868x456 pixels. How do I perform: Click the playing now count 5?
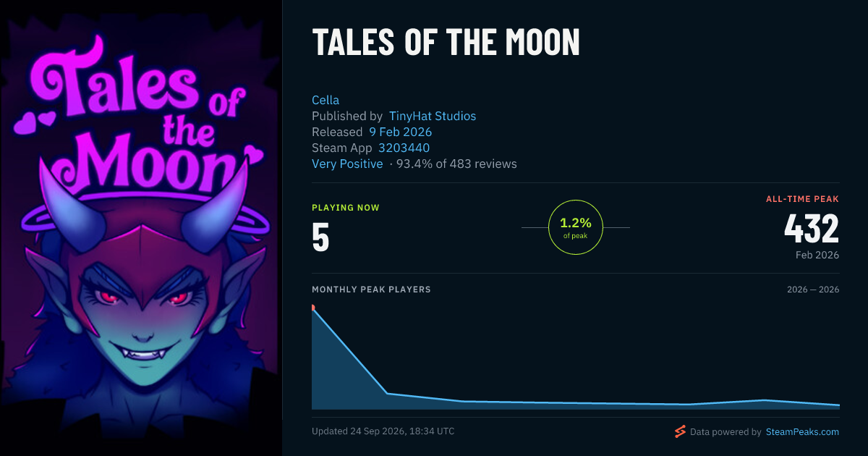tap(320, 237)
